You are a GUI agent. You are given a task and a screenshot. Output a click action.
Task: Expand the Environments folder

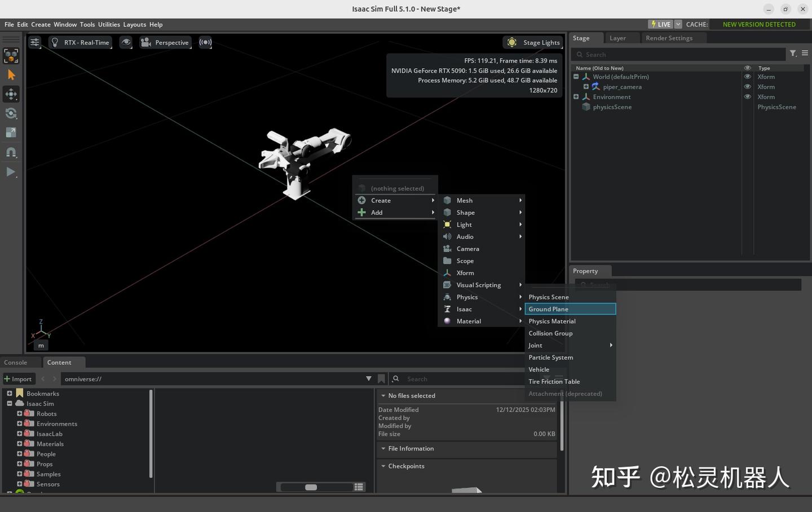pos(20,424)
